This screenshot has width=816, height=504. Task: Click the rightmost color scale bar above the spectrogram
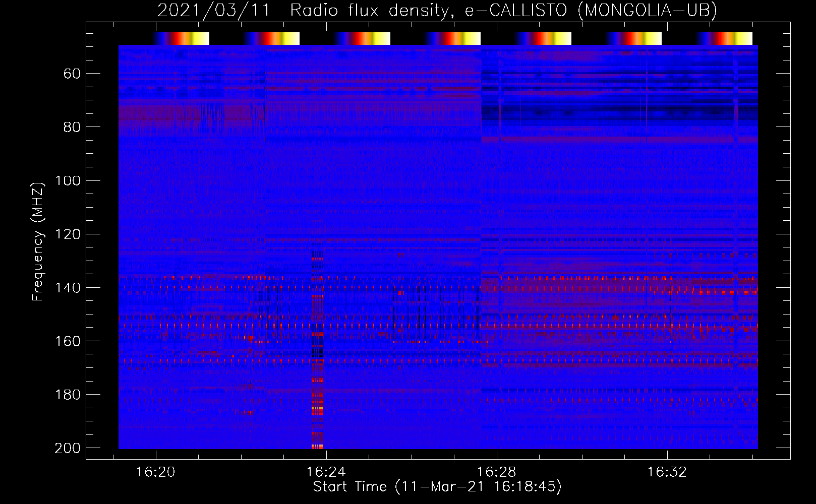pos(725,38)
